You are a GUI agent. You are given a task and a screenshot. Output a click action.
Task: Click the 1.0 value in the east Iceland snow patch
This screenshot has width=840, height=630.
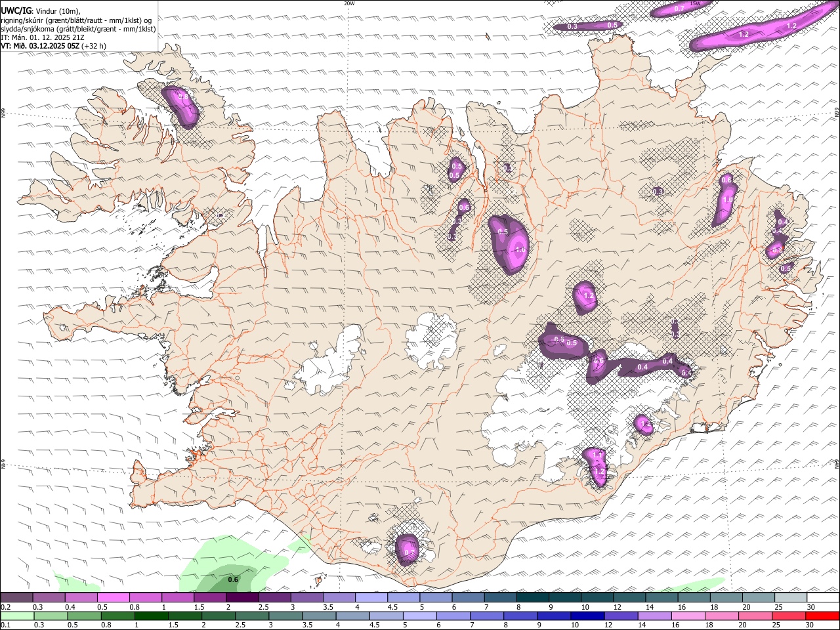click(727, 200)
